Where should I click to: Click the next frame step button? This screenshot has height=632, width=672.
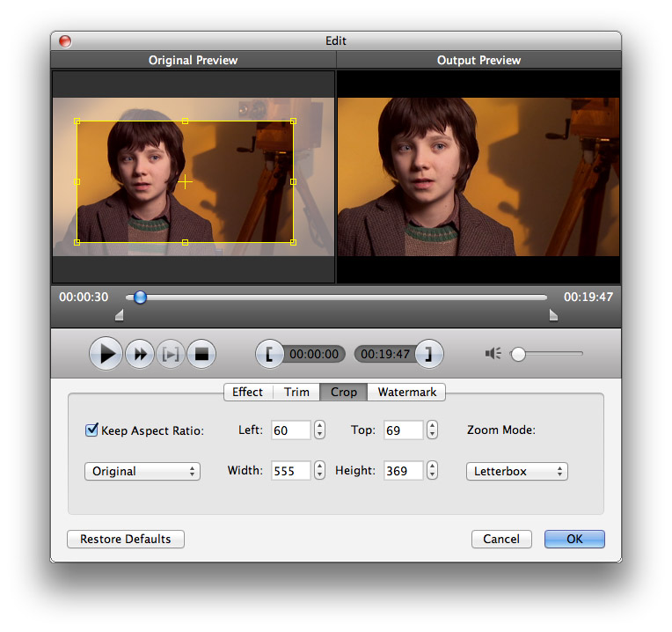tap(171, 354)
